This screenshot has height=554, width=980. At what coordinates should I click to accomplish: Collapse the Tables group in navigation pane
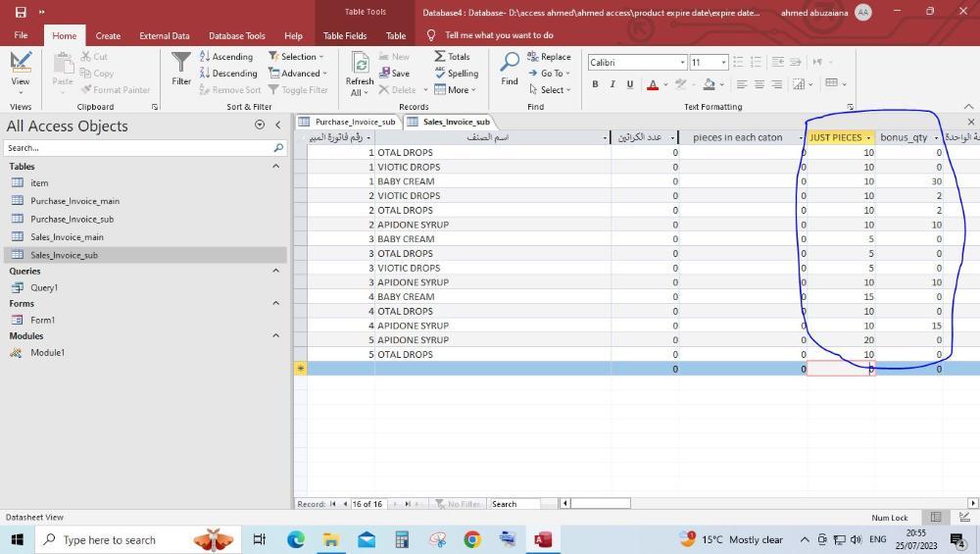click(x=275, y=167)
